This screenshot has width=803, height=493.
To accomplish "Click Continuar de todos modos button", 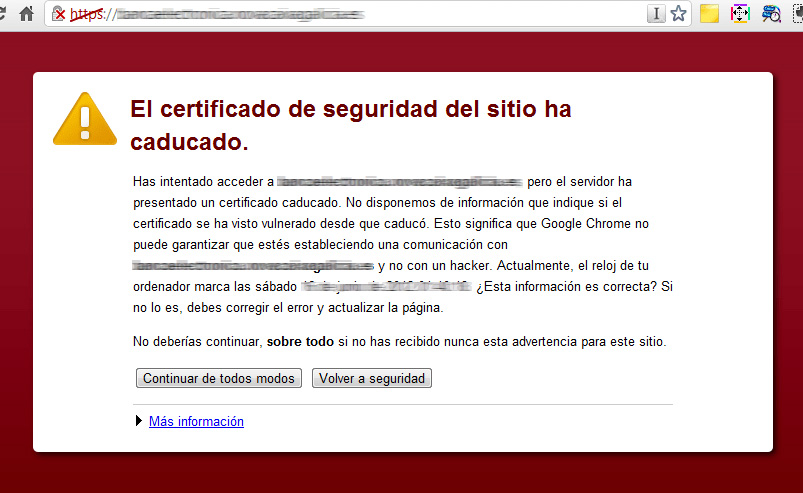I will click(219, 378).
